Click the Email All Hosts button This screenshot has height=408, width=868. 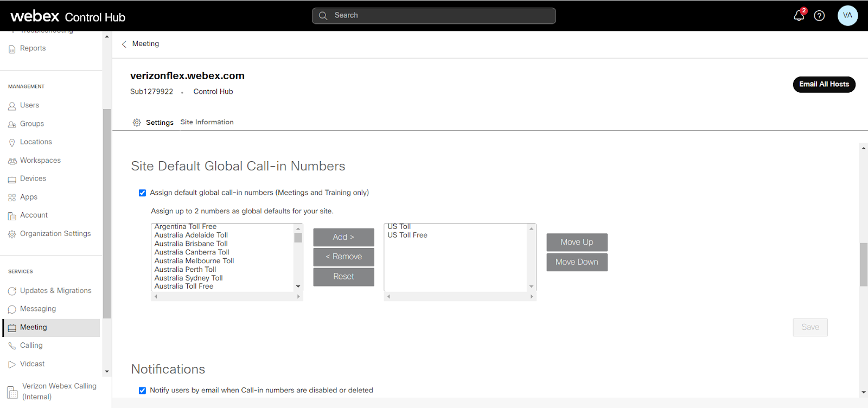824,84
